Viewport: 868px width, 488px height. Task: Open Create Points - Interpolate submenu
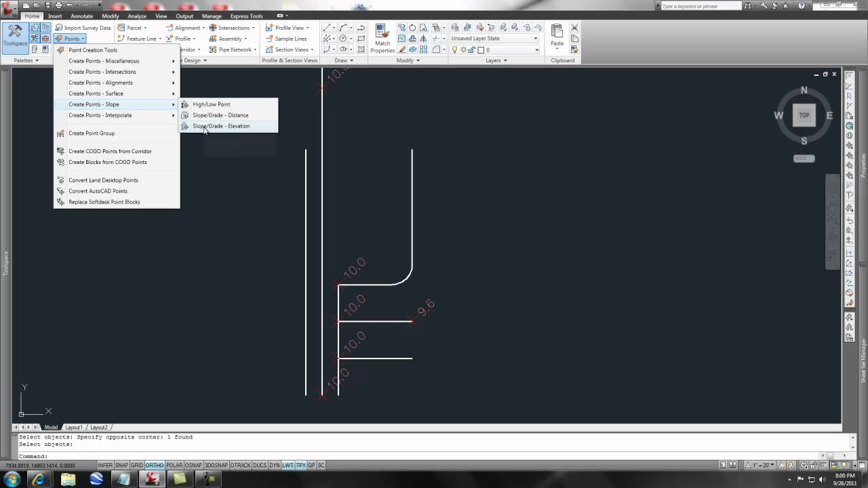117,115
